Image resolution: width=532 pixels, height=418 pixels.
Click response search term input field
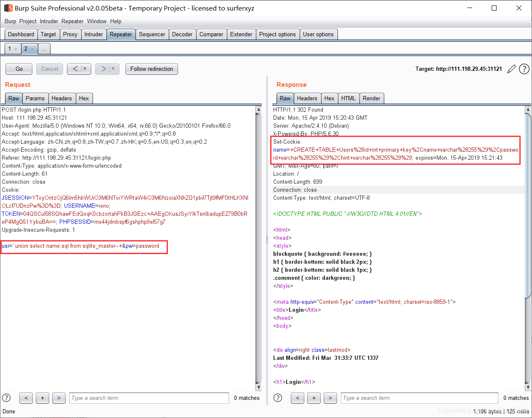420,398
